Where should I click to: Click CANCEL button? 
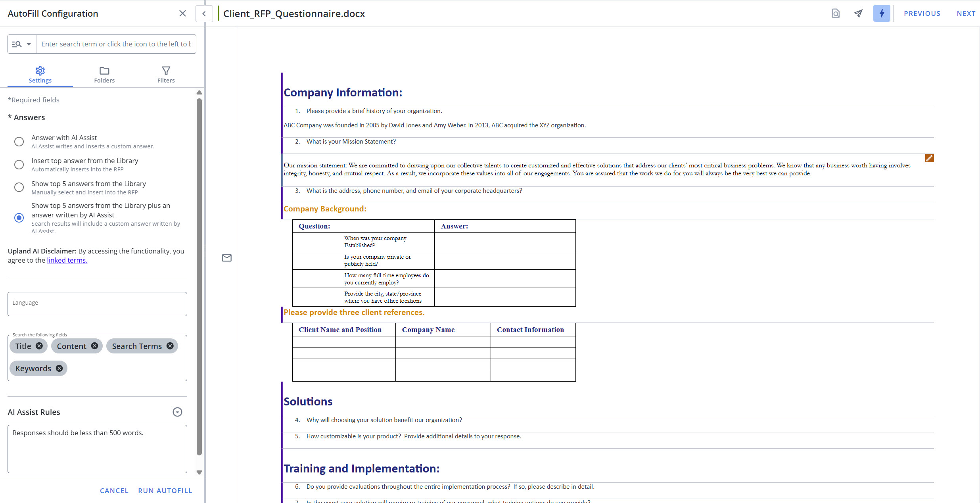click(x=114, y=491)
